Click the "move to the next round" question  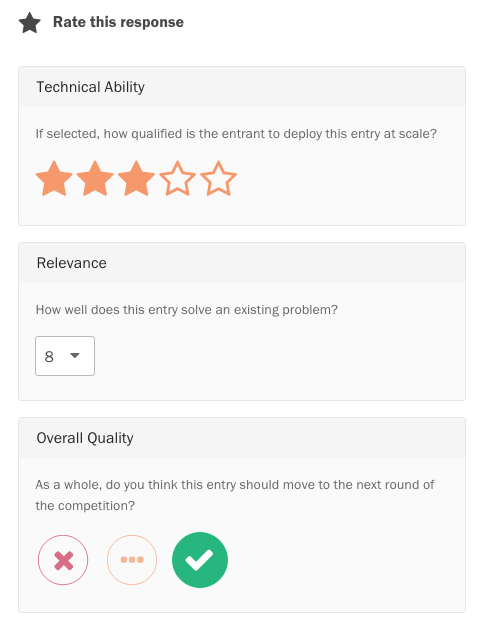pyautogui.click(x=235, y=495)
